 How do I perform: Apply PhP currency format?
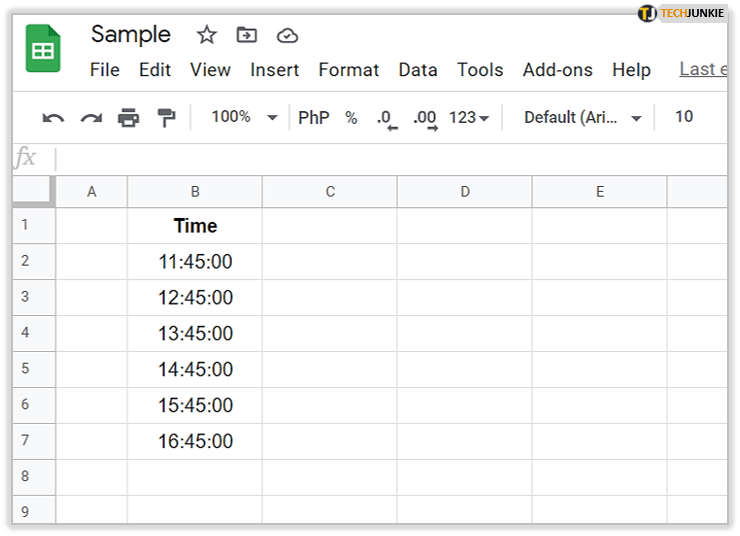pyautogui.click(x=313, y=118)
